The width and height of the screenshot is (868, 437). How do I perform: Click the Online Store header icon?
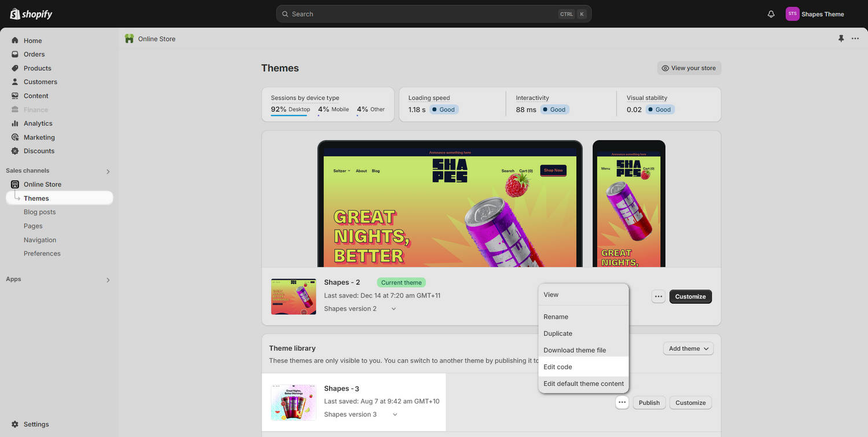129,39
